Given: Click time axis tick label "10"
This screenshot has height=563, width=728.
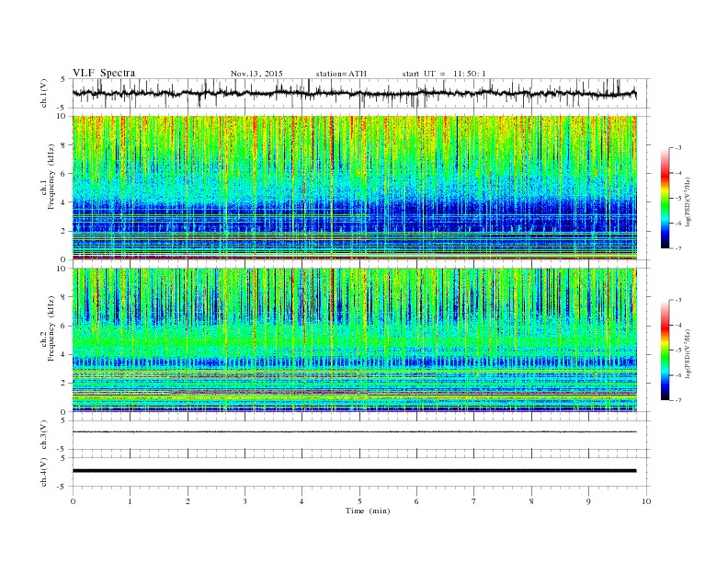Looking at the screenshot, I should click(646, 501).
